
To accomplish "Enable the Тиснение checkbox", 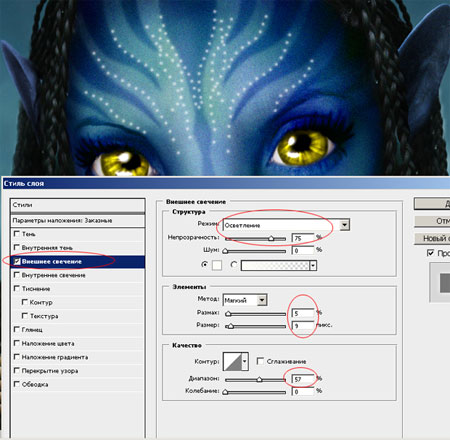I will point(16,288).
